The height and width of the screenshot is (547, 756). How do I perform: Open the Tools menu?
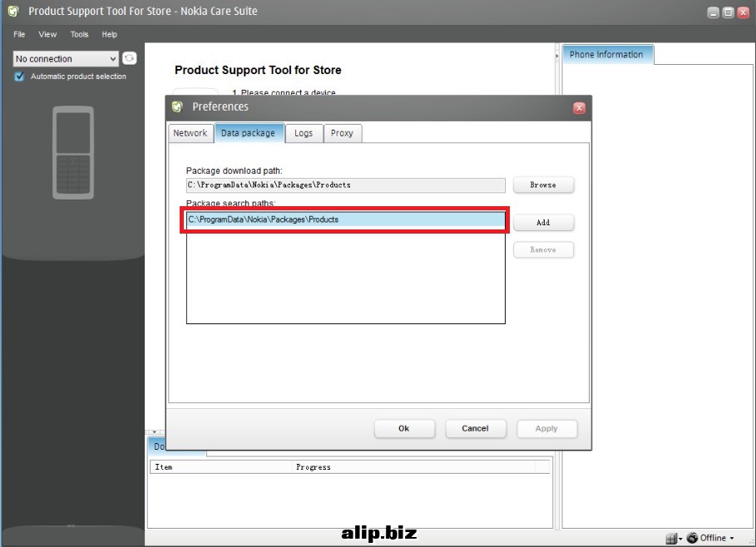point(79,34)
